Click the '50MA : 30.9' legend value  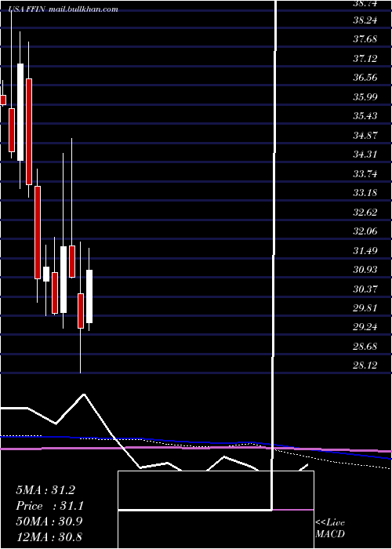click(49, 522)
